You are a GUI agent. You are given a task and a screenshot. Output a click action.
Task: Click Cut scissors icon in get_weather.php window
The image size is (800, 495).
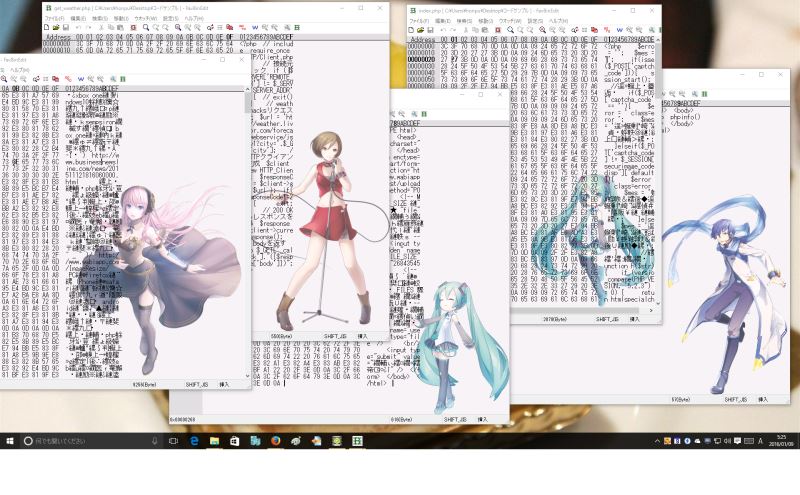coord(101,28)
